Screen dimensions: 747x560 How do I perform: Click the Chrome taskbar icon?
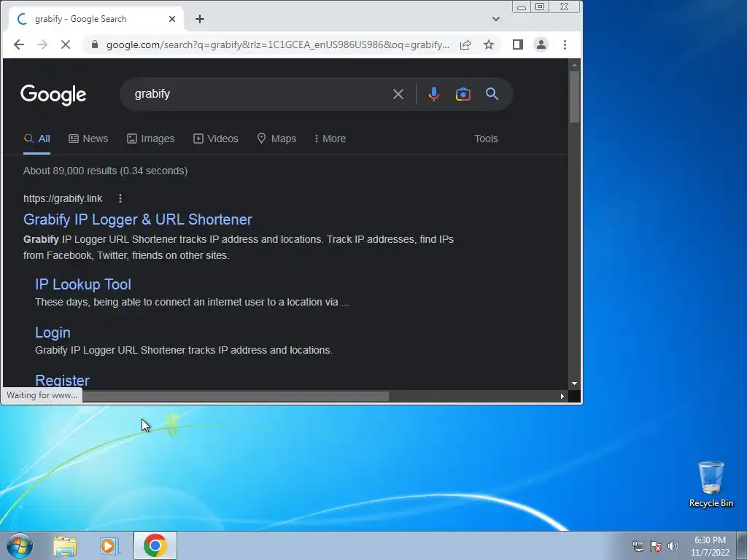point(155,545)
